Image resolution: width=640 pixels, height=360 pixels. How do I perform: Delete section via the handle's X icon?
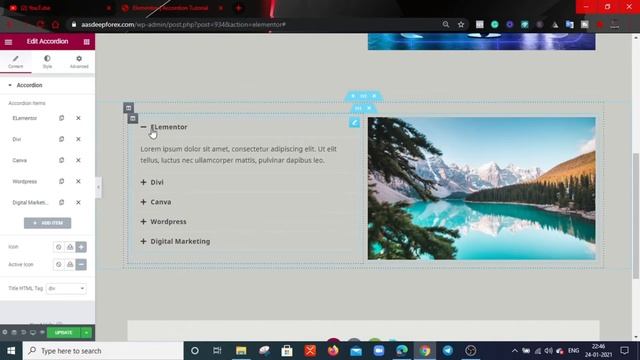tap(374, 96)
